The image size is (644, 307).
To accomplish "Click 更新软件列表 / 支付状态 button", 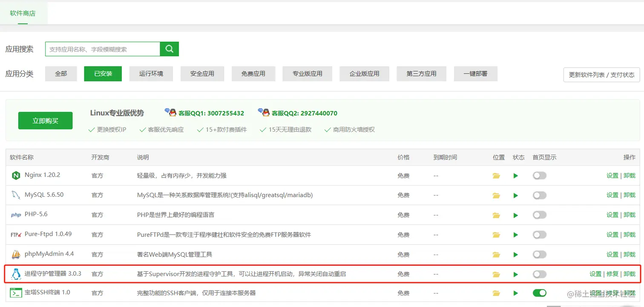I will coord(602,75).
